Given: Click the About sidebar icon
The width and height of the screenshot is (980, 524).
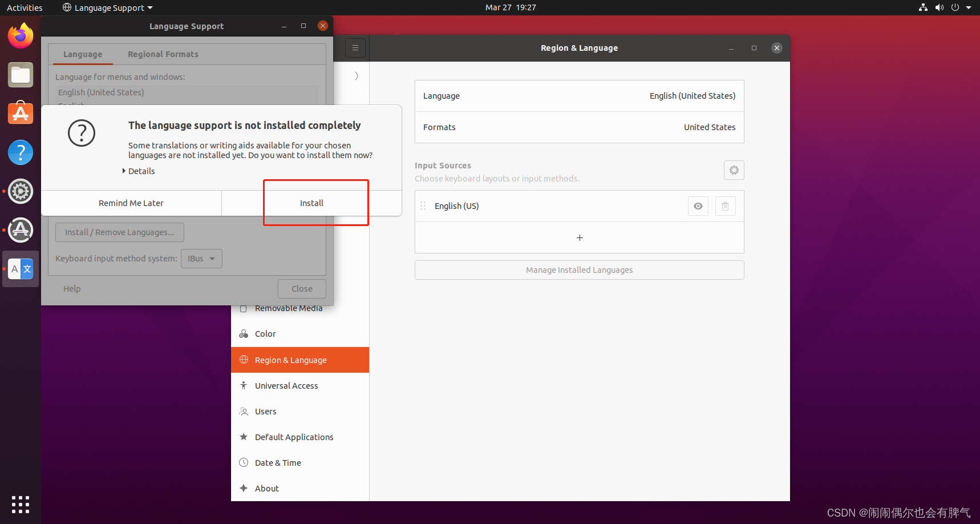Looking at the screenshot, I should tap(244, 489).
